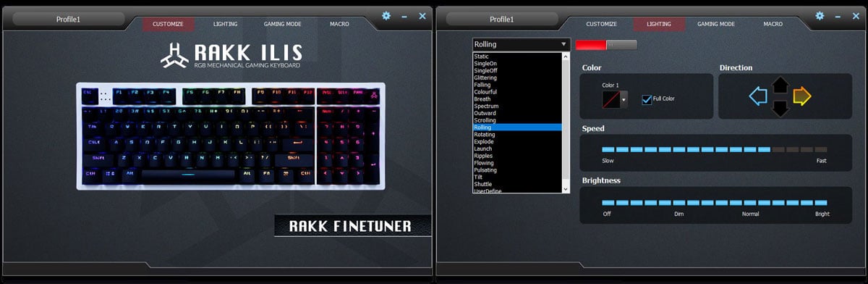Image resolution: width=868 pixels, height=284 pixels.
Task: Click the RAKK FINETUNER banner
Action: coord(352,226)
